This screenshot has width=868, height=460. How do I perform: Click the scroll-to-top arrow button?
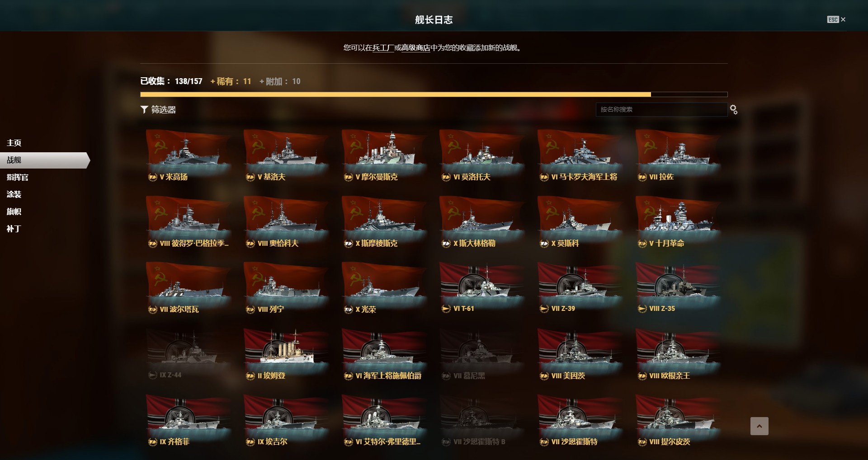tap(759, 426)
